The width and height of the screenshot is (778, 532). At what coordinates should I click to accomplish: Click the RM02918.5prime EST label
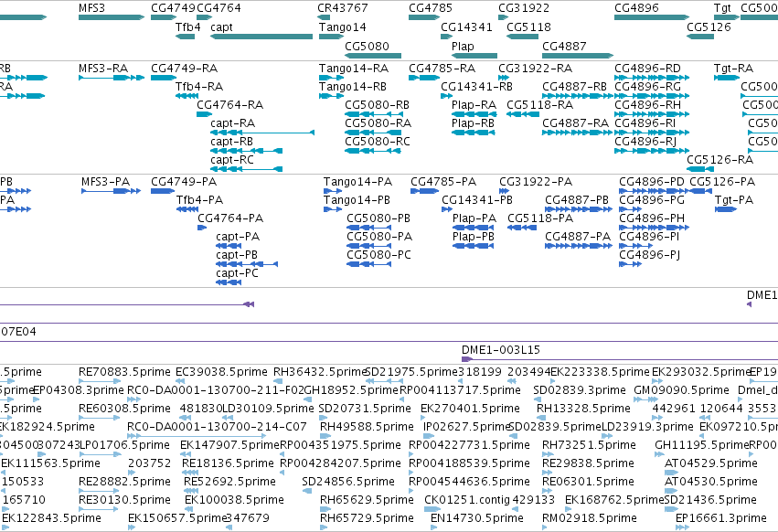click(590, 518)
